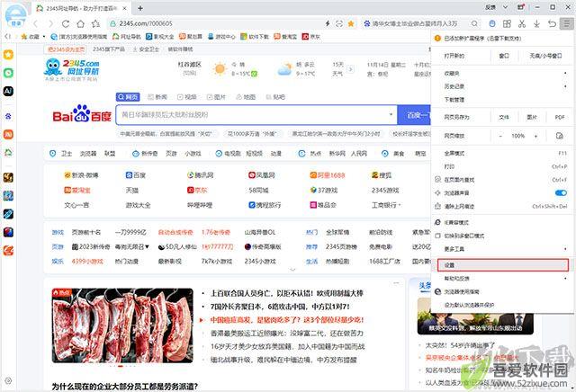The height and width of the screenshot is (392, 576).
Task: Click the login avatar logo at top left
Action: tap(16, 15)
